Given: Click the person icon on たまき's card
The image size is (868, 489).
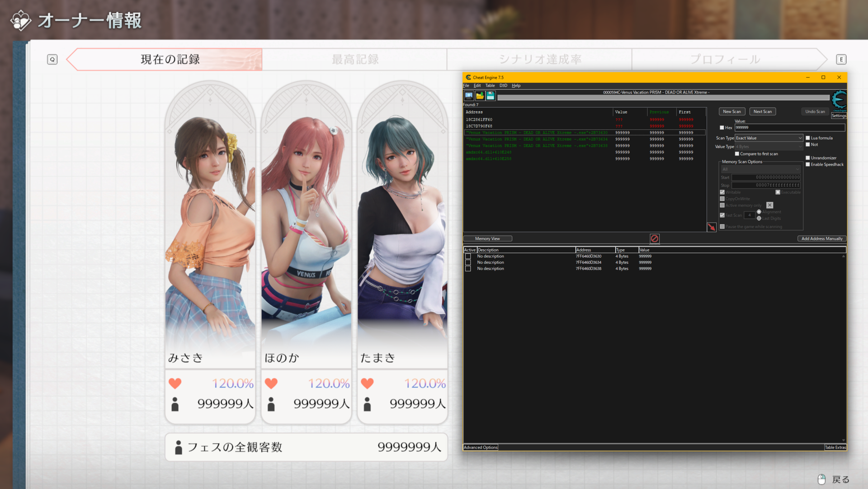Looking at the screenshot, I should pyautogui.click(x=368, y=404).
